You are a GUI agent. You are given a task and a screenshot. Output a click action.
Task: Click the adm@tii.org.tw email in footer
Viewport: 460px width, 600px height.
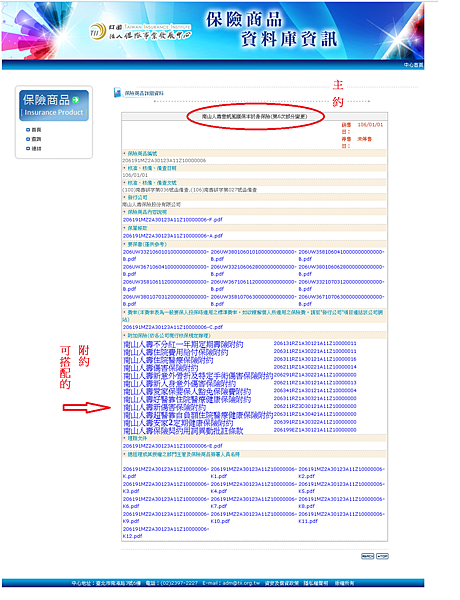coord(241,583)
